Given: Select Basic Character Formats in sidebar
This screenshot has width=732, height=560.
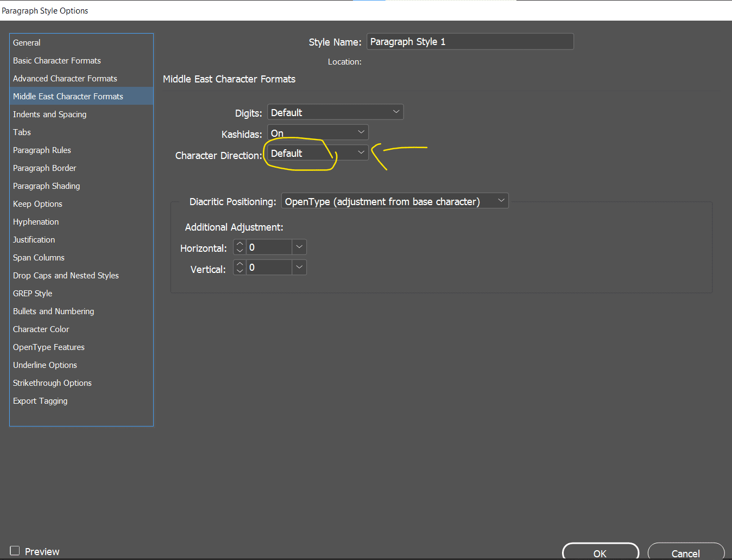Looking at the screenshot, I should 81,60.
